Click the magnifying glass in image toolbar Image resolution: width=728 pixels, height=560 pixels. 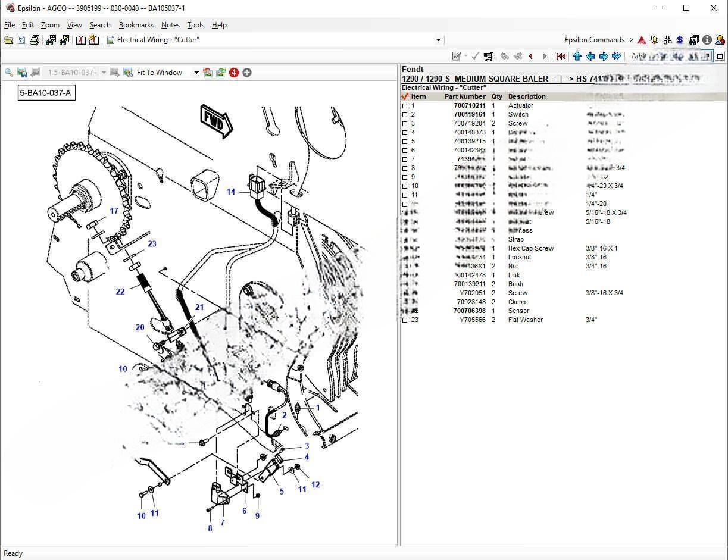(x=9, y=73)
